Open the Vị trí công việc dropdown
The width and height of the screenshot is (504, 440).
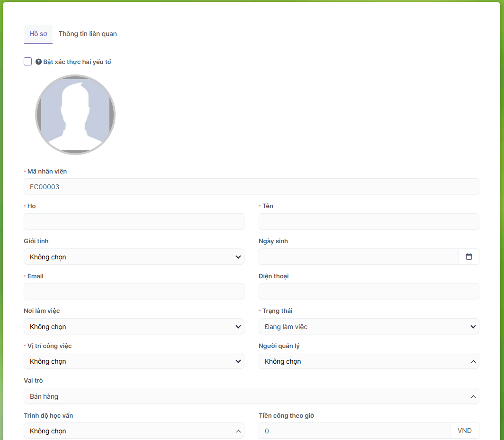click(x=134, y=361)
